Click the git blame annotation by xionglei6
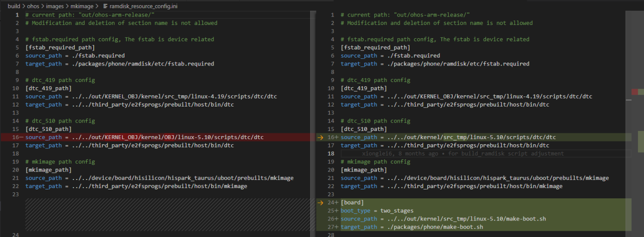 [x=463, y=154]
